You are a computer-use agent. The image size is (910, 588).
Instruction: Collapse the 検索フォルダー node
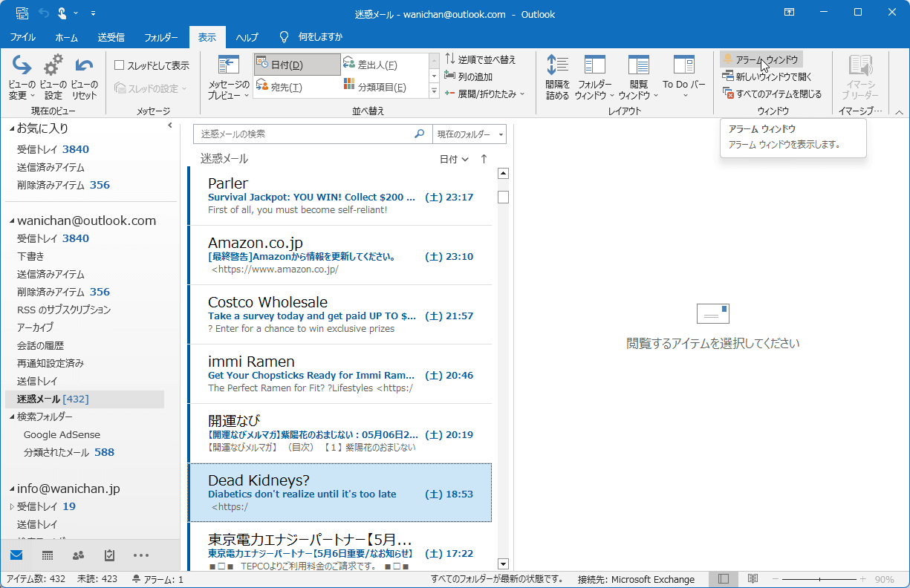[12, 416]
